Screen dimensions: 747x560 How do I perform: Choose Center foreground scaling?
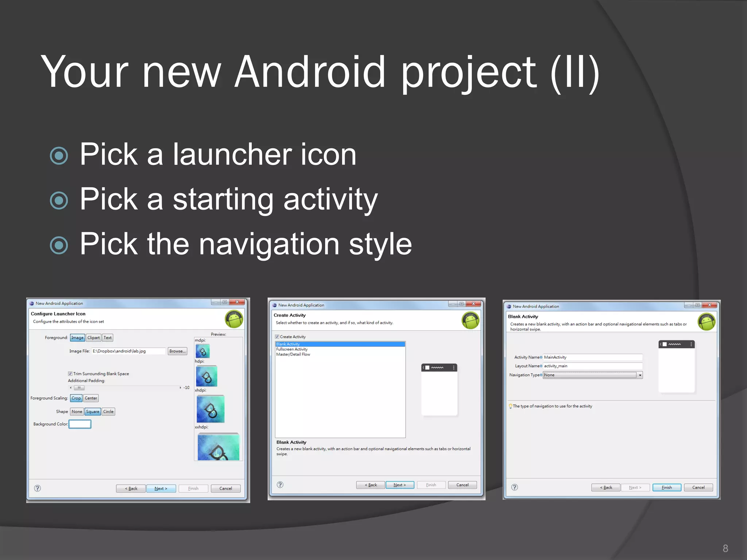pos(91,398)
